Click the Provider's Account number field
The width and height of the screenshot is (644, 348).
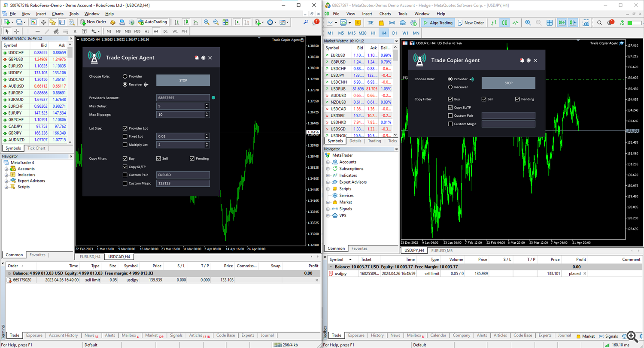click(x=183, y=98)
